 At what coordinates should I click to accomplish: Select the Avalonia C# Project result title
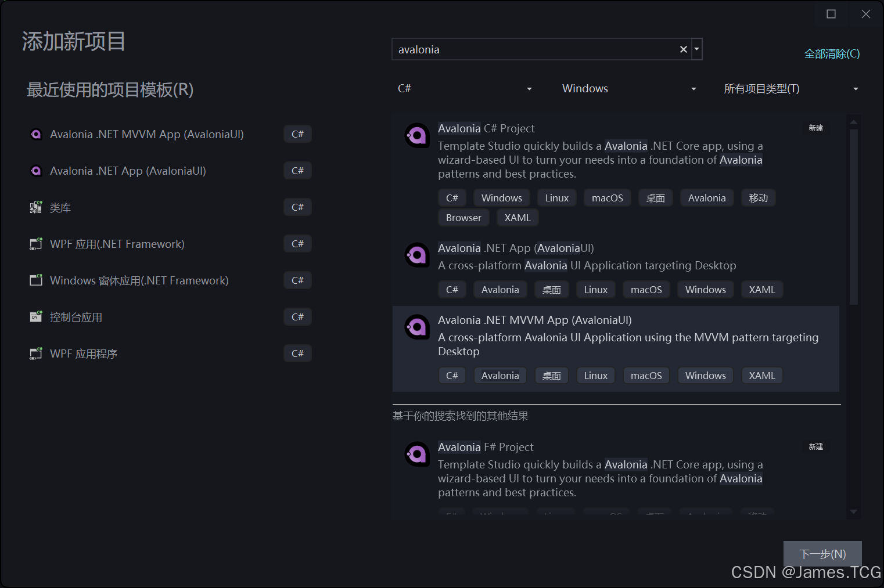click(x=486, y=128)
